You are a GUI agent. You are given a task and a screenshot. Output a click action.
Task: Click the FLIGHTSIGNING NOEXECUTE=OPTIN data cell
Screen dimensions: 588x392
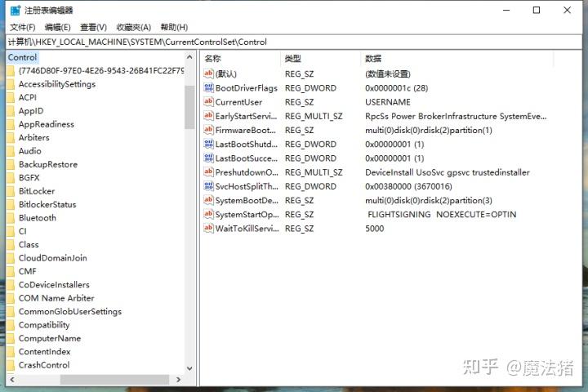[x=442, y=215]
